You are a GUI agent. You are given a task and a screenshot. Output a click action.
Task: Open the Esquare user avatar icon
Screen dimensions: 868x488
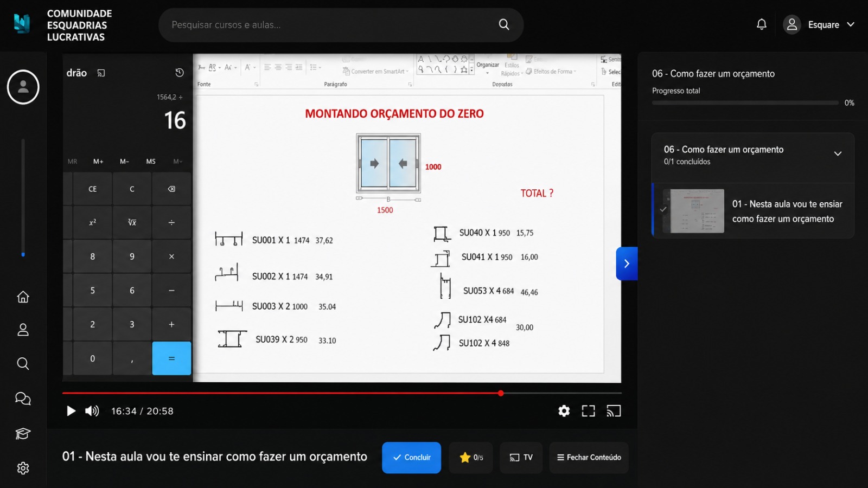coord(792,24)
